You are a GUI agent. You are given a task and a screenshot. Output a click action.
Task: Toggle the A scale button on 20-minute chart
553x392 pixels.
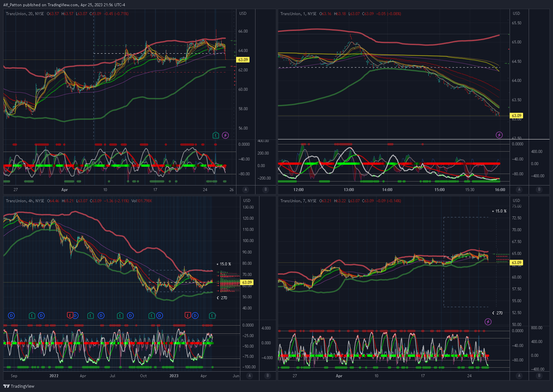tap(246, 189)
